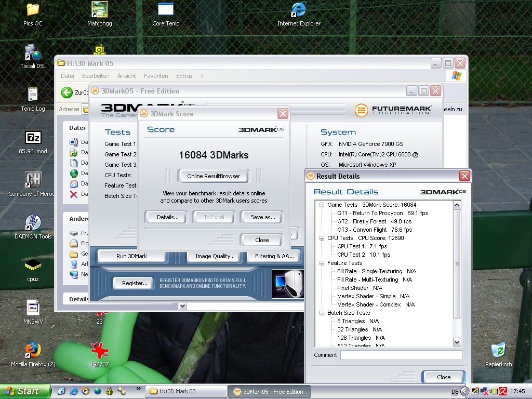The width and height of the screenshot is (532, 399).
Task: Open the Tiscali DSL shortcut
Action: click(x=33, y=52)
